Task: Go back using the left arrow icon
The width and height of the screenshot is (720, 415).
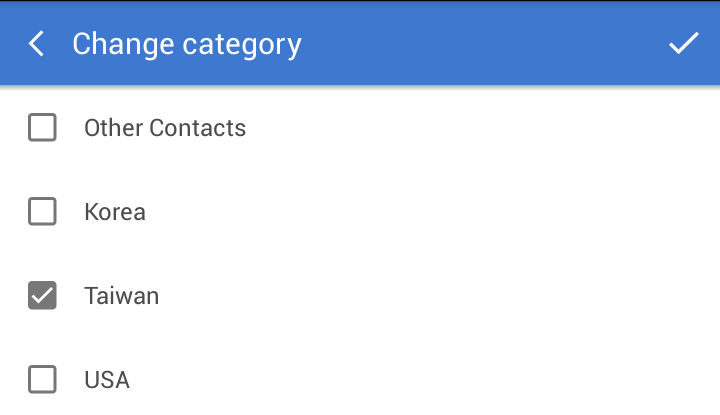Action: click(x=37, y=44)
